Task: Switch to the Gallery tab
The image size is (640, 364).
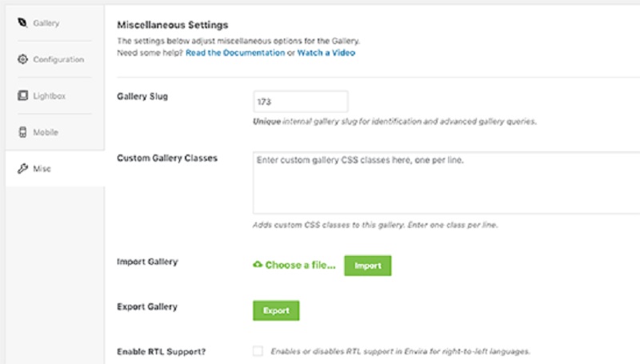Action: click(46, 22)
